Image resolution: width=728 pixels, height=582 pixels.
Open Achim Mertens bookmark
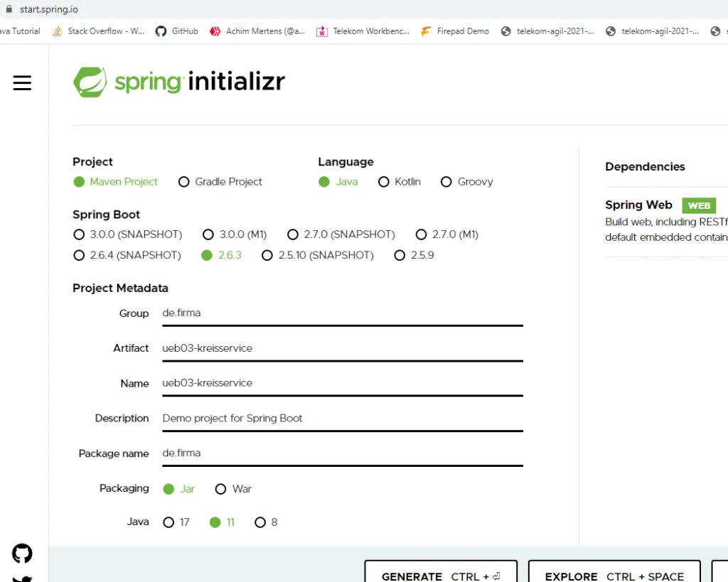point(257,31)
